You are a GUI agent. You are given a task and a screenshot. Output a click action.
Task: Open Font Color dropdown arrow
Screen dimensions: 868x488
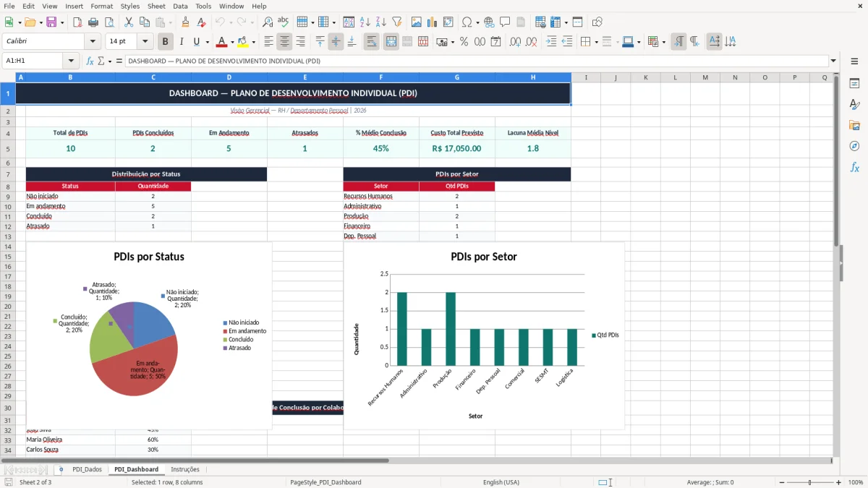tap(231, 42)
